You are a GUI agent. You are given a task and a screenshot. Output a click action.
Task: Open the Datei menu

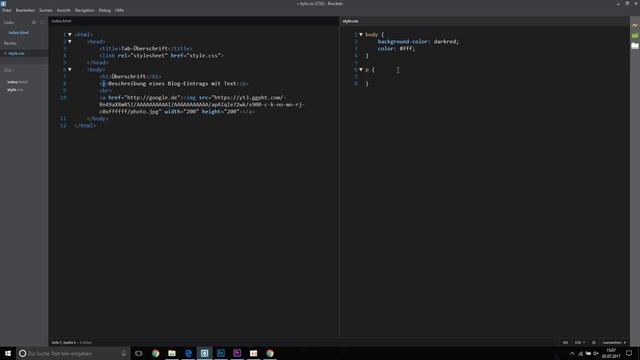[x=7, y=10]
